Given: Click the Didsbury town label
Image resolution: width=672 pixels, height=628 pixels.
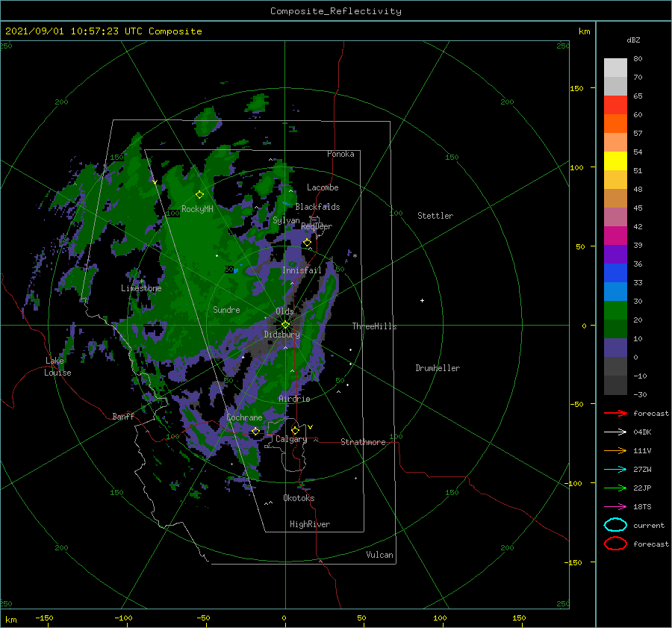Looking at the screenshot, I should click(x=281, y=335).
